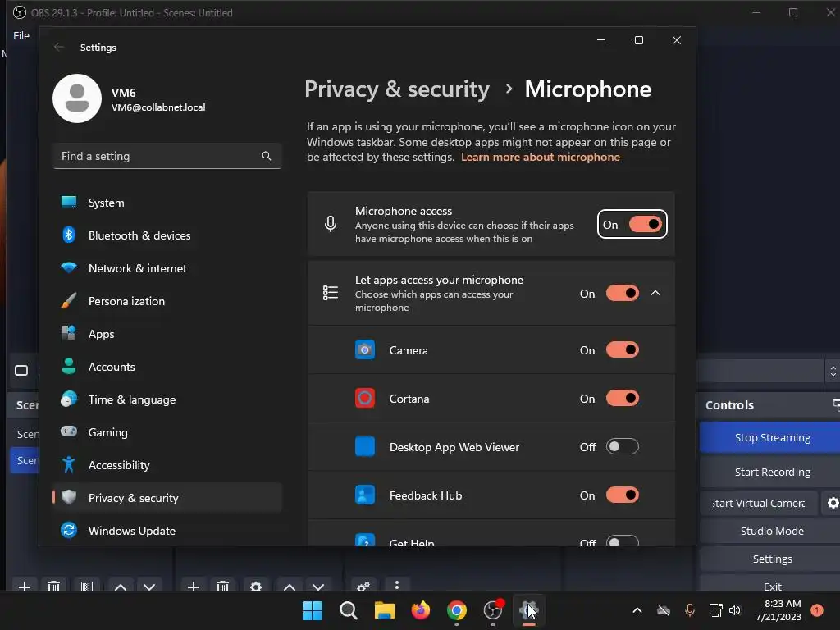This screenshot has height=630, width=840.
Task: Remove scene using OBS Scenes trash icon
Action: [53, 587]
